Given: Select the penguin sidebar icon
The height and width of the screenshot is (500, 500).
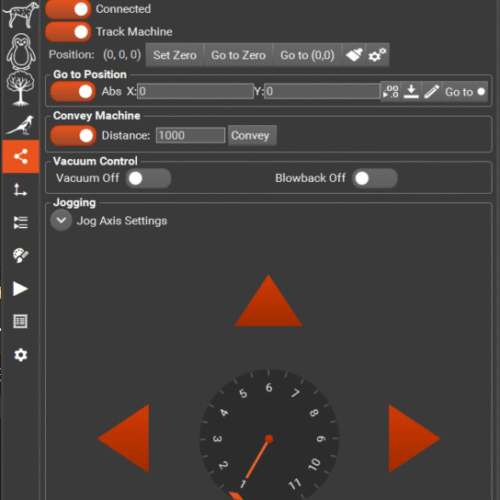Looking at the screenshot, I should tap(21, 51).
